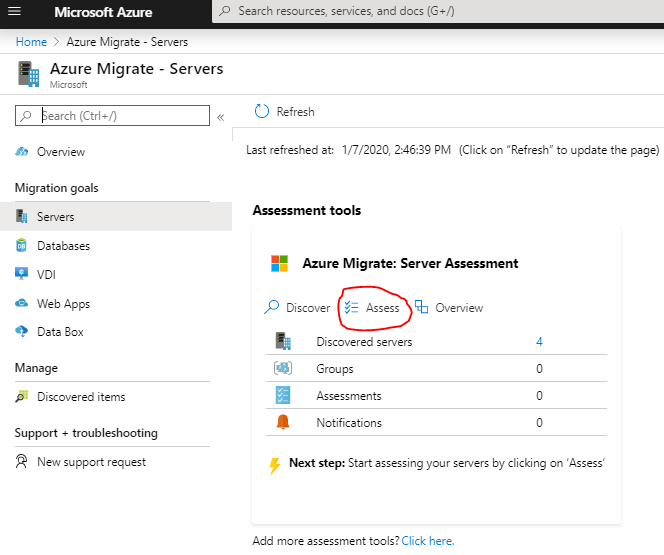Click the Discovered servers row label

[x=364, y=342]
